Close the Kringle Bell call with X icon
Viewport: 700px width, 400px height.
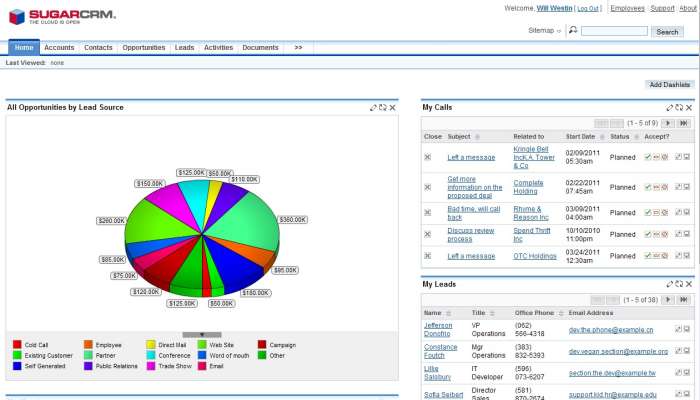coord(428,157)
